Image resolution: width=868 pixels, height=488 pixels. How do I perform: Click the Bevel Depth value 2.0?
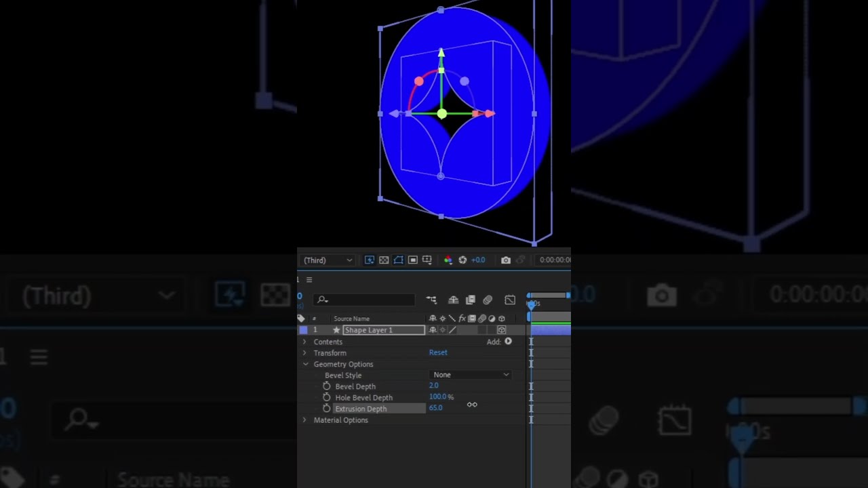point(434,386)
